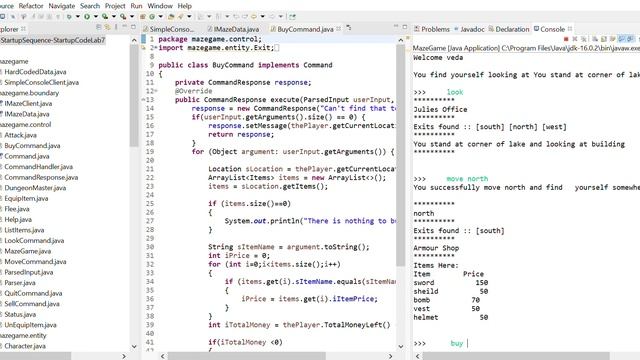Viewport: 640px width, 360px height.
Task: Open the Debug dropdown arrow
Action: pyautogui.click(x=78, y=17)
